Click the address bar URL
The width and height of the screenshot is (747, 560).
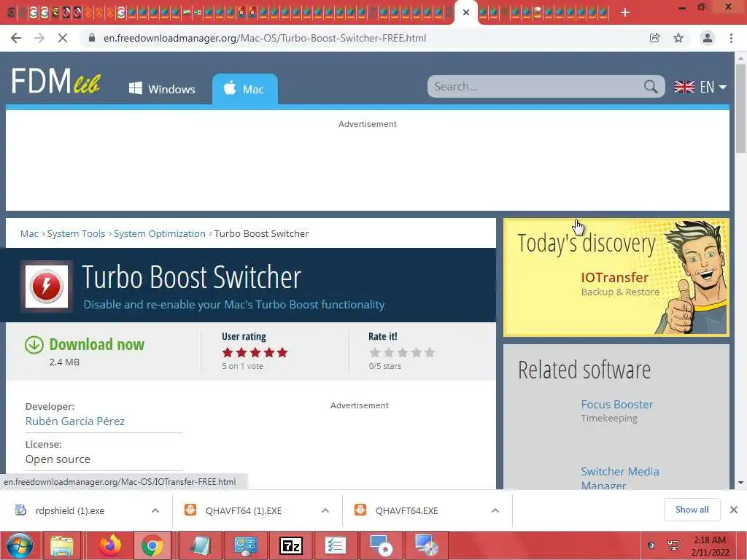(265, 38)
